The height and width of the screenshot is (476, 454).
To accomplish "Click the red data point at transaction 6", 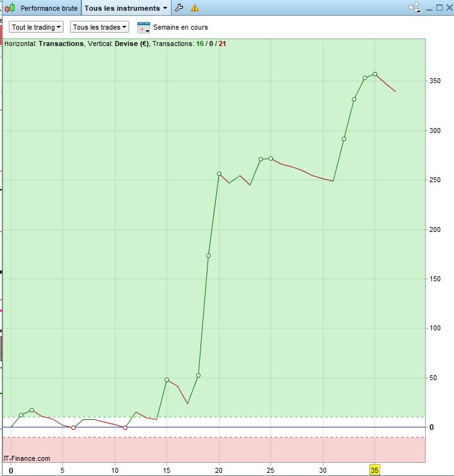I will 73,427.
